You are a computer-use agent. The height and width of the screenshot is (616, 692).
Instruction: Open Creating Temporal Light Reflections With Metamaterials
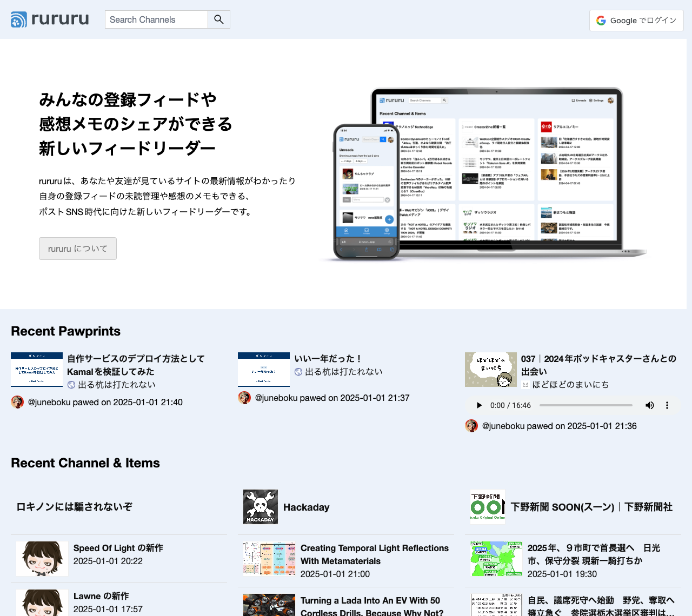(375, 554)
